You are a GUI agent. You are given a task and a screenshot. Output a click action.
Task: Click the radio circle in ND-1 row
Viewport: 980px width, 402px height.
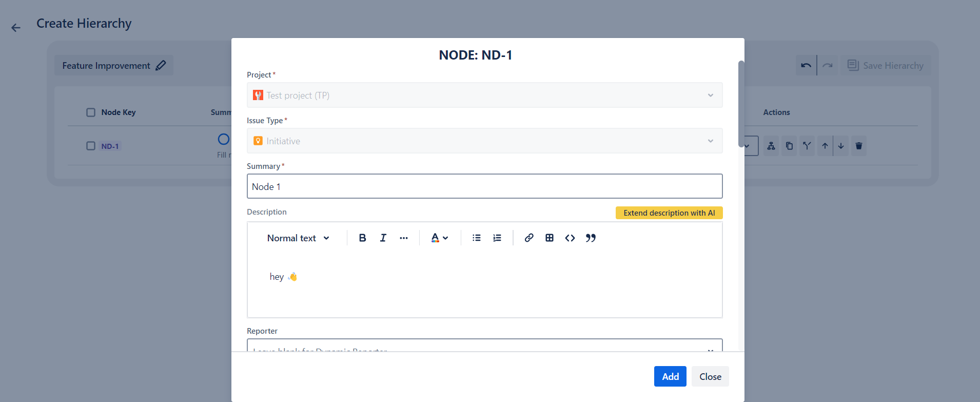pos(224,139)
